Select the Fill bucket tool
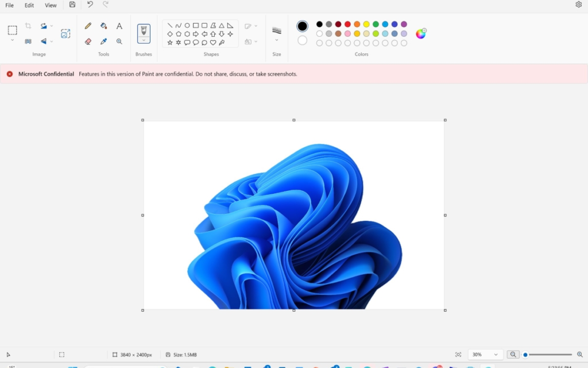 point(103,26)
